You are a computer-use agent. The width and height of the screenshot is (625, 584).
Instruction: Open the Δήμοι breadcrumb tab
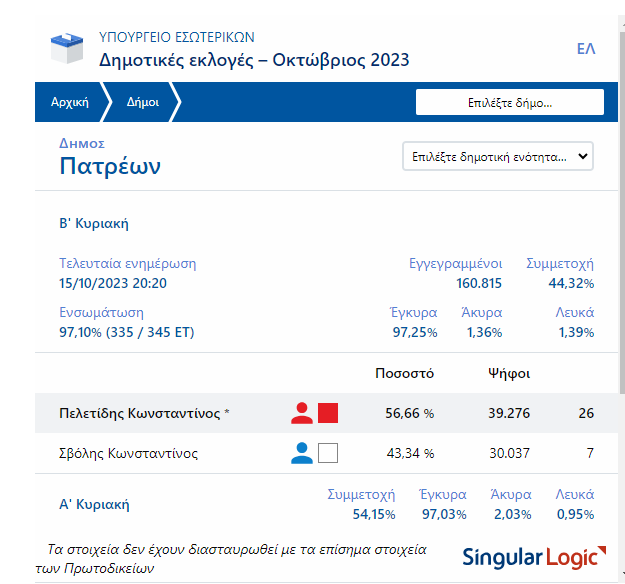click(x=142, y=102)
